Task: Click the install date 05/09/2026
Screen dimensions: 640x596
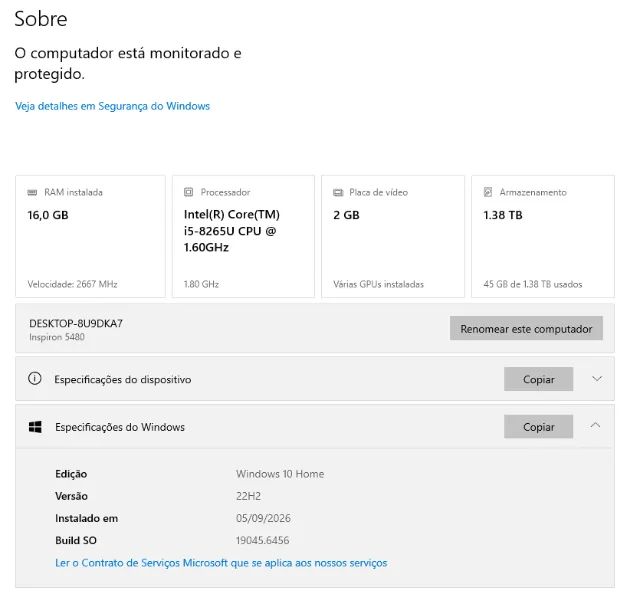Action: coord(263,518)
